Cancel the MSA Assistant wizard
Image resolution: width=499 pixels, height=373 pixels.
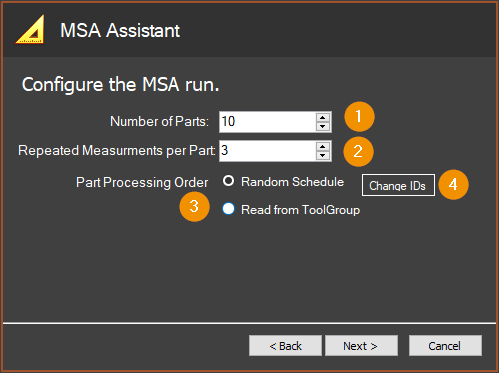(x=445, y=346)
